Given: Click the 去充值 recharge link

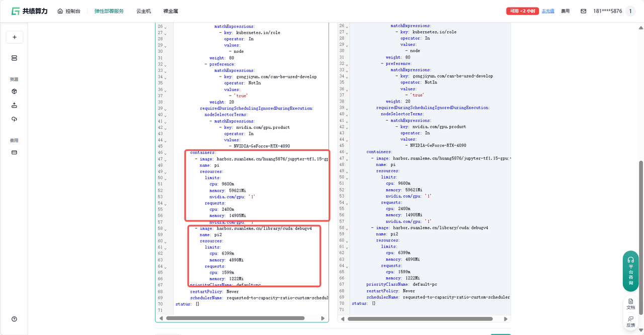Looking at the screenshot, I should coord(547,11).
